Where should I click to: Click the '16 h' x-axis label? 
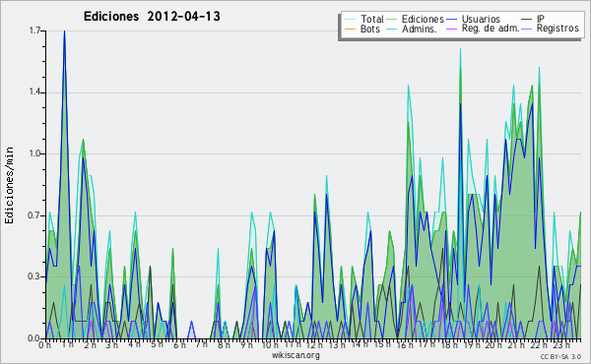coord(404,345)
